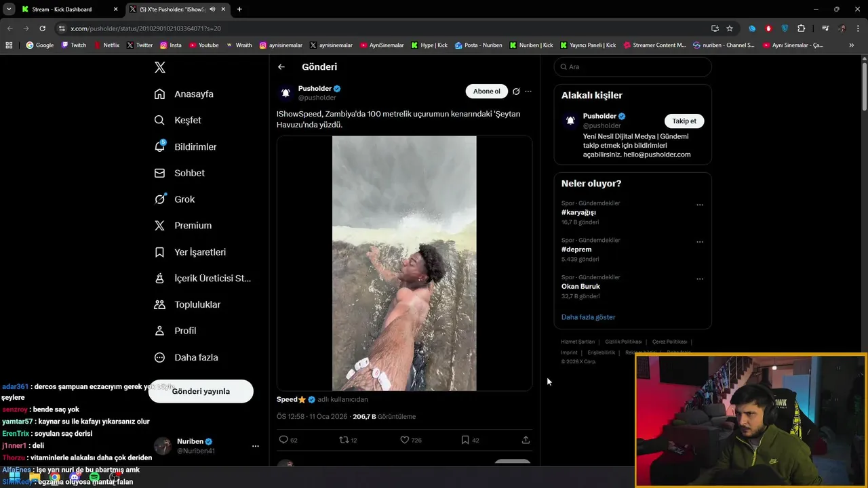Open Anasayfa home icon
The width and height of the screenshot is (868, 488).
click(x=159, y=94)
